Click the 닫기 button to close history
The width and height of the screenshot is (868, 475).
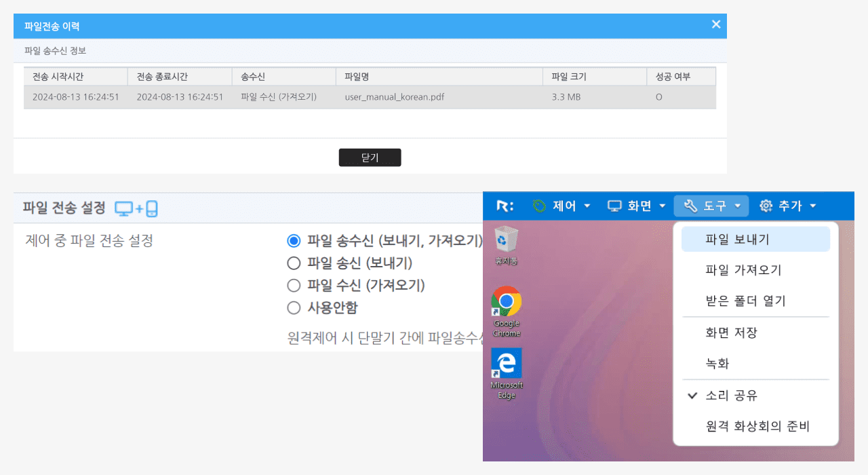point(370,157)
